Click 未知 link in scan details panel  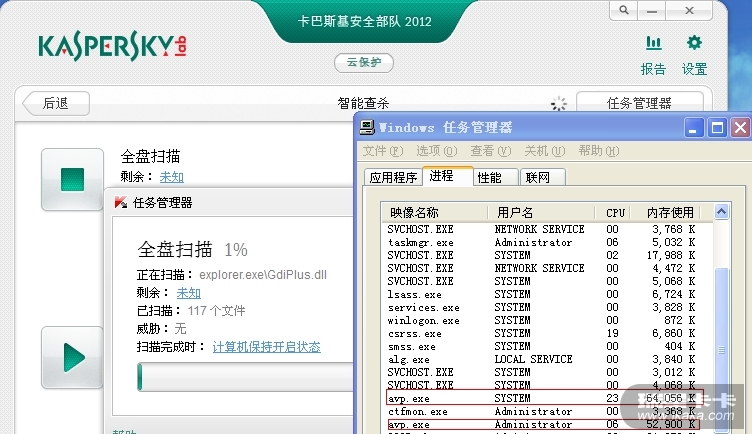pyautogui.click(x=189, y=293)
